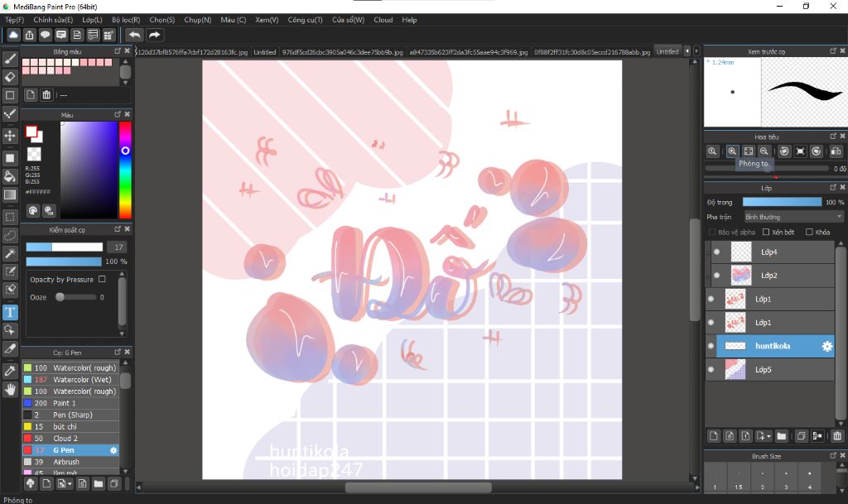This screenshot has width=848, height=504.
Task: Select the rectangular Select tool
Action: [x=10, y=217]
